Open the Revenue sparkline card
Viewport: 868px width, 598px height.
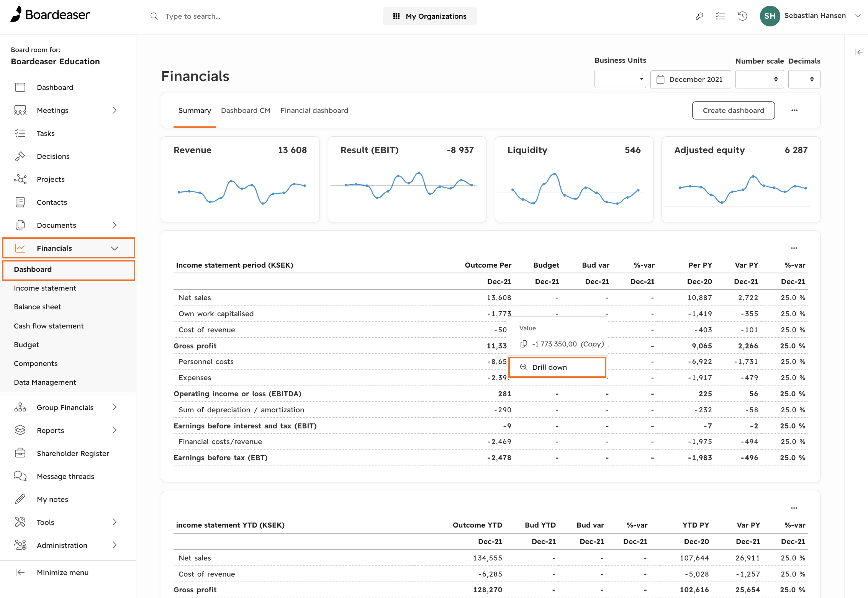click(x=240, y=180)
